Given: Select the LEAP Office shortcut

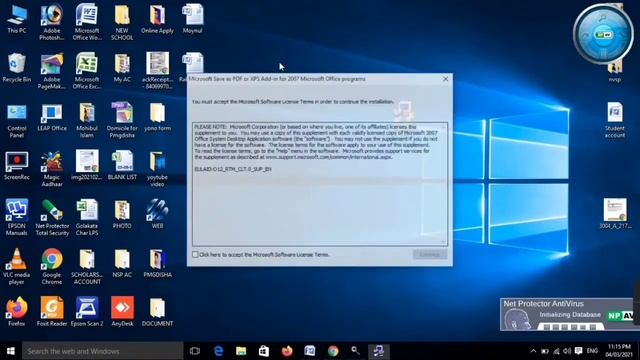Looking at the screenshot, I should [x=52, y=117].
